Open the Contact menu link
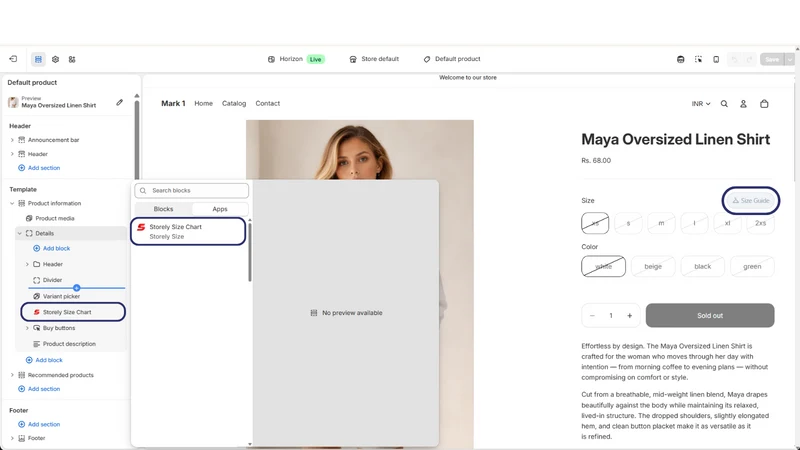Screen dimensions: 800x450 coord(267,104)
